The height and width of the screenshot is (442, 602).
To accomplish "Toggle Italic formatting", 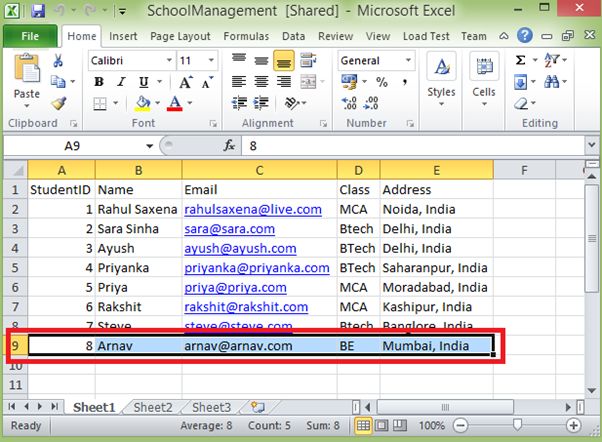I will point(121,82).
